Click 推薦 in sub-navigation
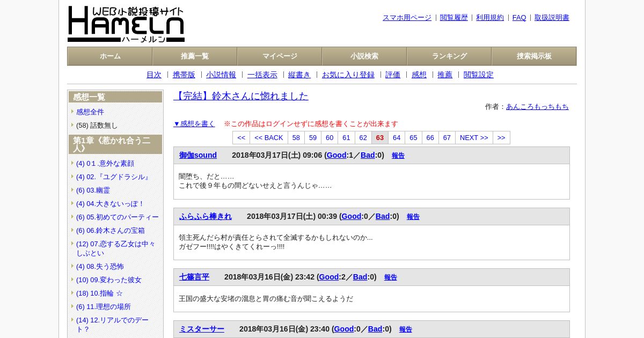The width and height of the screenshot is (644, 338). pos(445,75)
